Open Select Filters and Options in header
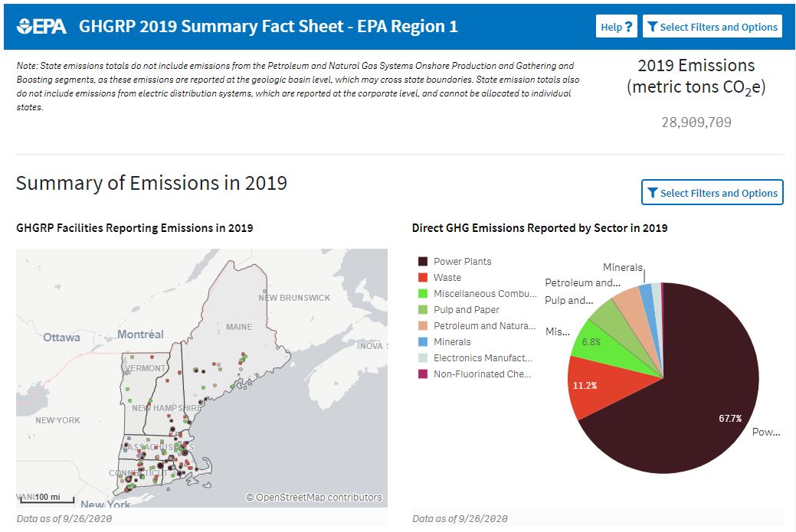The image size is (796, 532). [712, 27]
